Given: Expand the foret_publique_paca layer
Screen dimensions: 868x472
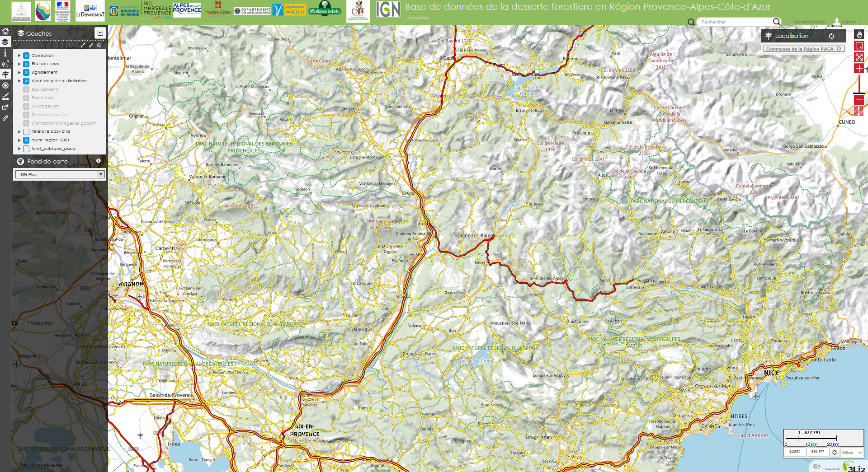Looking at the screenshot, I should (19, 149).
